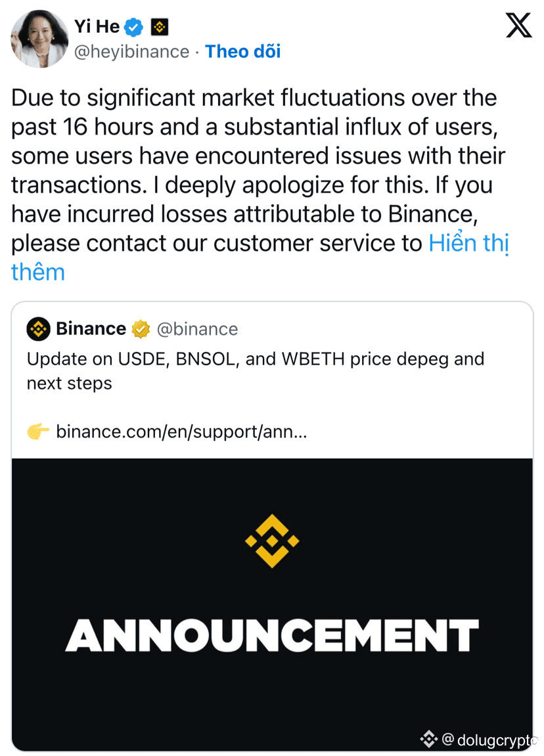The height and width of the screenshot is (756, 544).
Task: Click the gold verified badge beside Binance
Action: (x=141, y=328)
